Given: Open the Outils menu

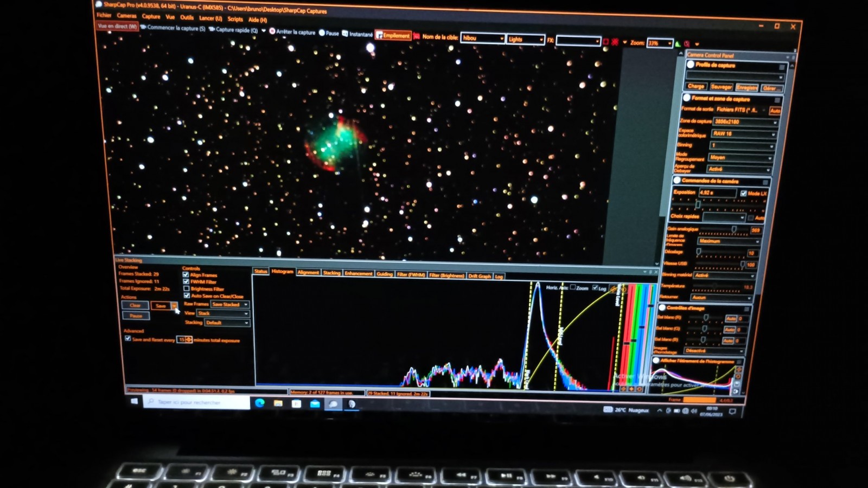Looking at the screenshot, I should point(187,17).
